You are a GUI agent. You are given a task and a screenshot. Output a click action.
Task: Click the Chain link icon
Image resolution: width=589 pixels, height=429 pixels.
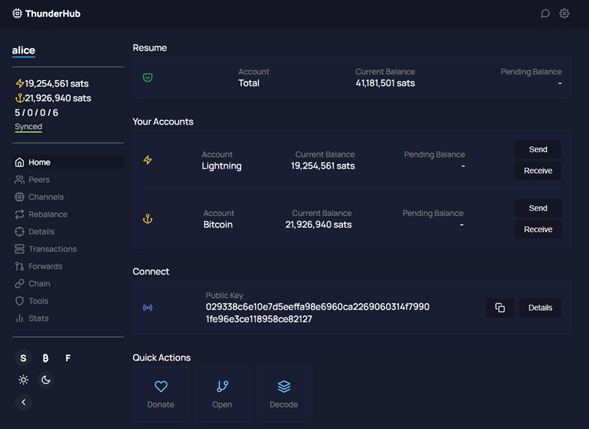pyautogui.click(x=20, y=284)
